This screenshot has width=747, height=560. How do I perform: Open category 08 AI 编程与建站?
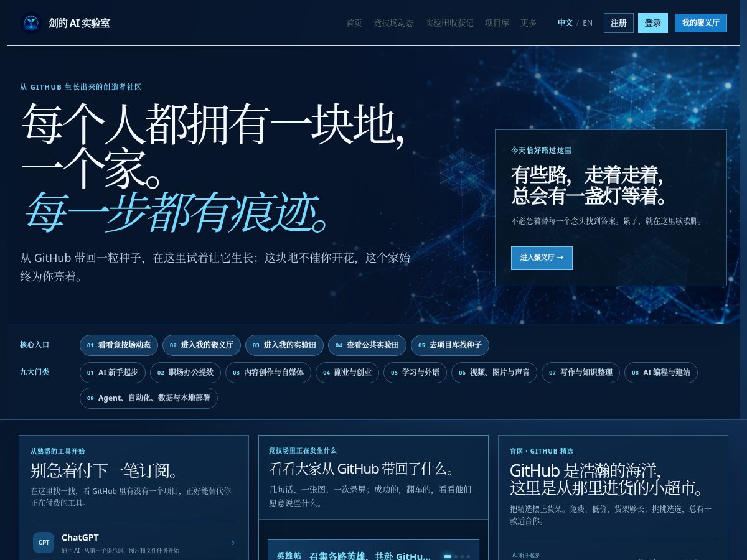click(x=661, y=373)
